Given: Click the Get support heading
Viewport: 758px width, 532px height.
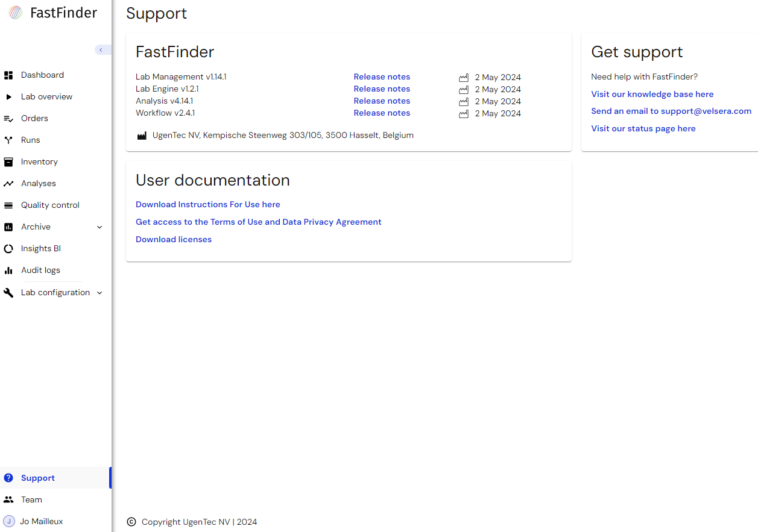Looking at the screenshot, I should pyautogui.click(x=637, y=52).
